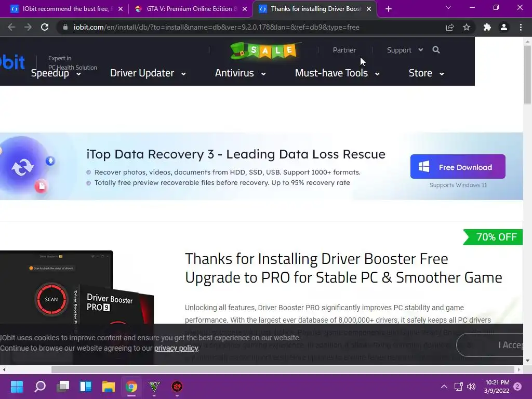Open Chrome three-dot menu

pyautogui.click(x=521, y=27)
